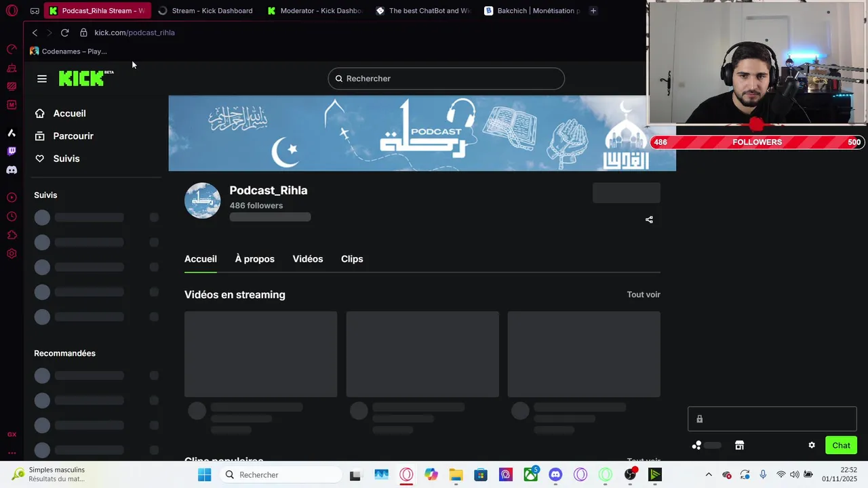Open Discord from the Windows taskbar
The width and height of the screenshot is (868, 488).
point(555,474)
